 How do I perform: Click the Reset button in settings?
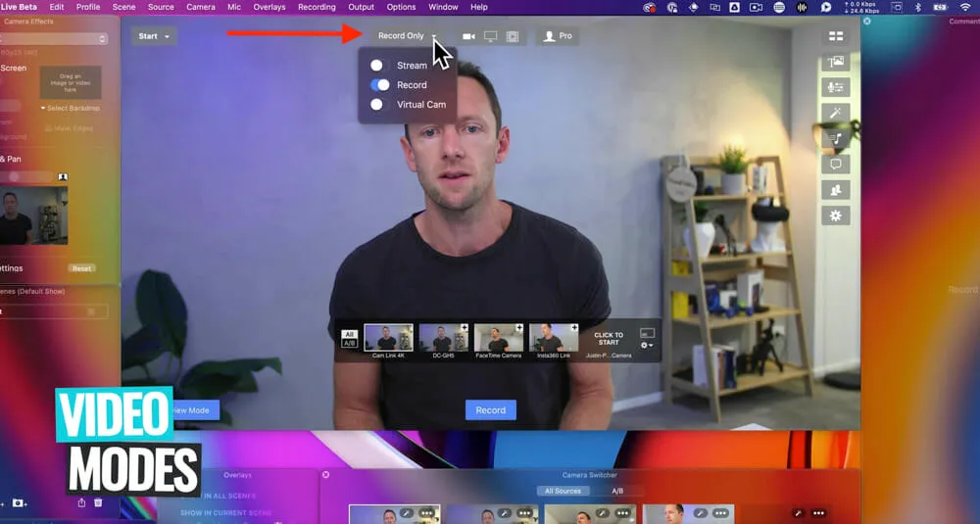81,268
